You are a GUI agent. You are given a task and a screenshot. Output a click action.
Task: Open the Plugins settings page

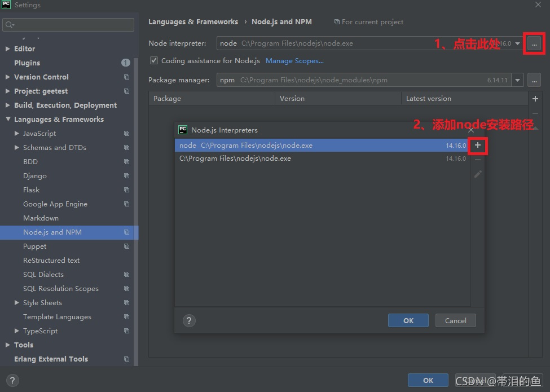click(x=27, y=63)
